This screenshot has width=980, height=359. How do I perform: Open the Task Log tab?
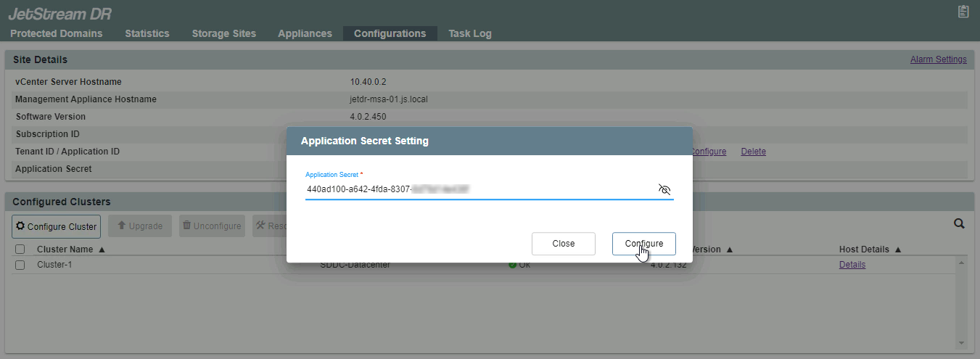(x=469, y=33)
